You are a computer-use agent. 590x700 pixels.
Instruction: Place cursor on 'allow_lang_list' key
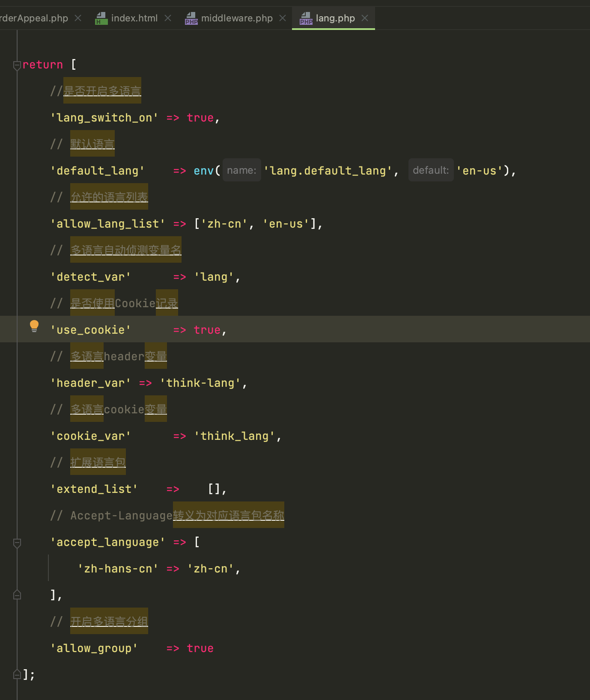pos(108,224)
